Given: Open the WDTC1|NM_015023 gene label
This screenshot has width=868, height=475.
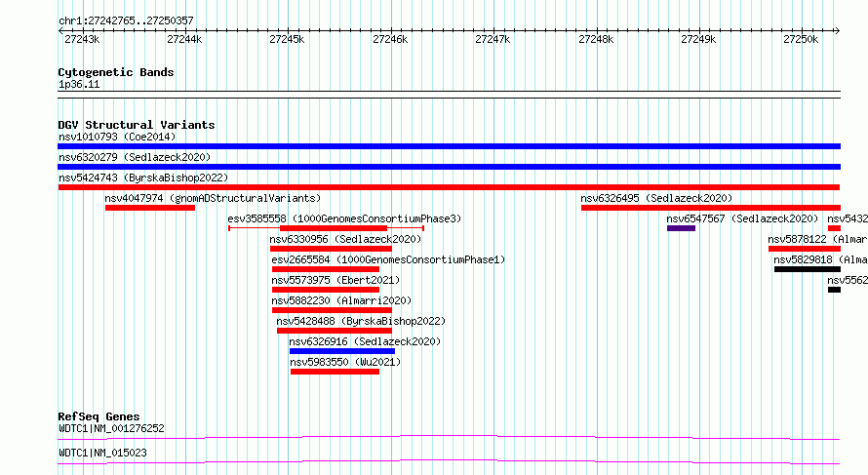Looking at the screenshot, I should point(102,454).
